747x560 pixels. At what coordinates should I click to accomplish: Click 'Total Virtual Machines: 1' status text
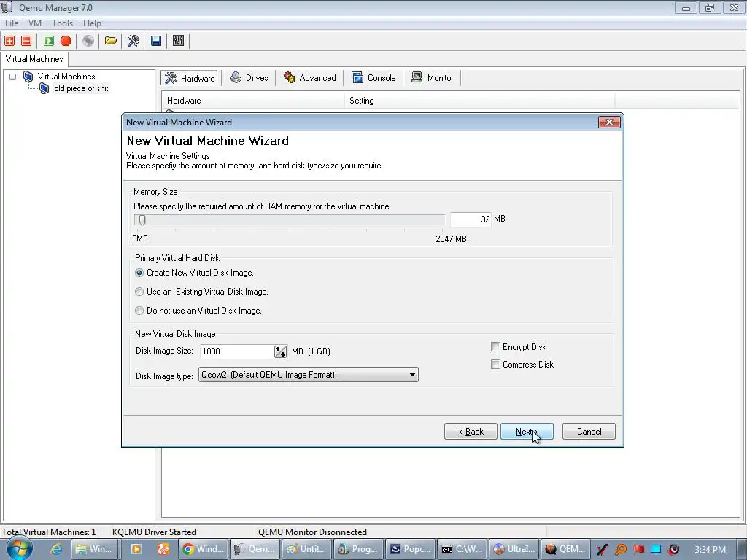click(x=48, y=532)
